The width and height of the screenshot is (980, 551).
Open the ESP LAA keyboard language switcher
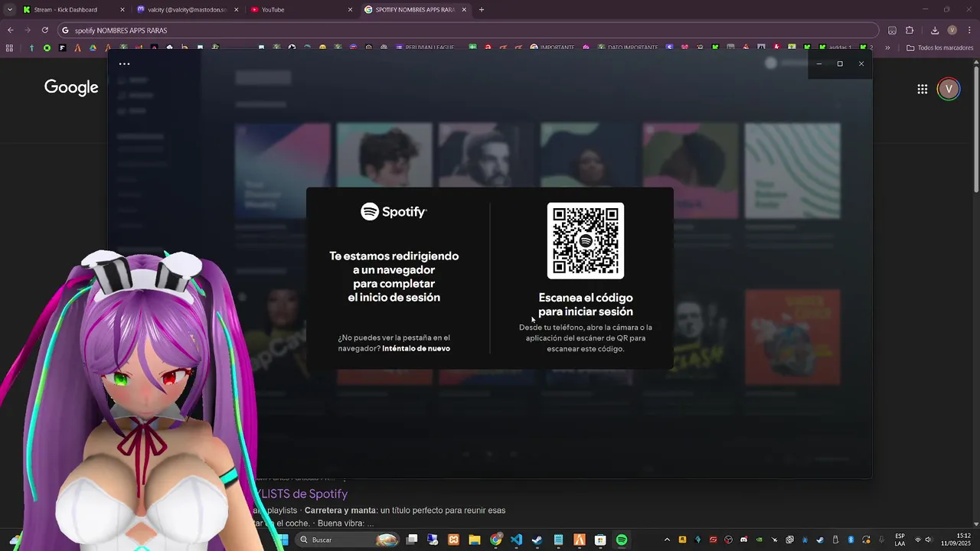pos(900,540)
